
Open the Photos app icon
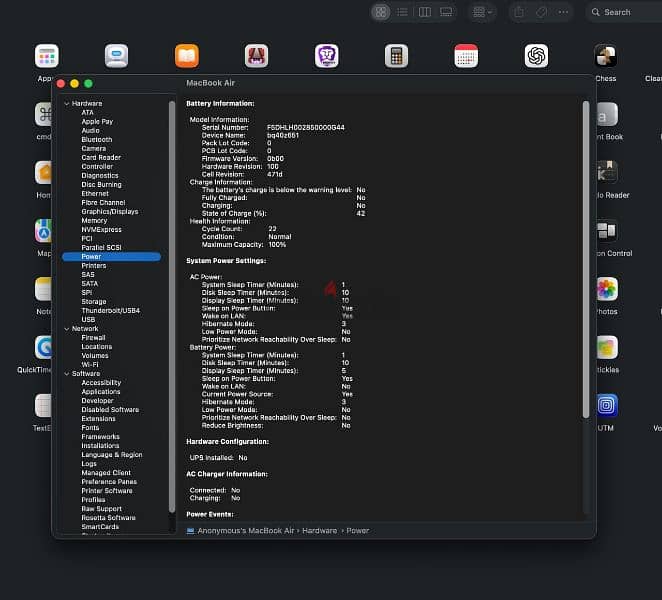pyautogui.click(x=607, y=289)
